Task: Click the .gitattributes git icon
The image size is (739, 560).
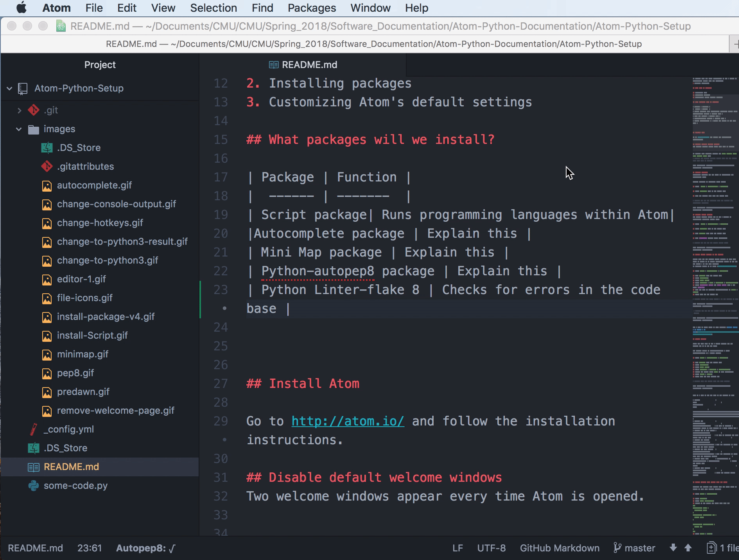Action: 47,167
